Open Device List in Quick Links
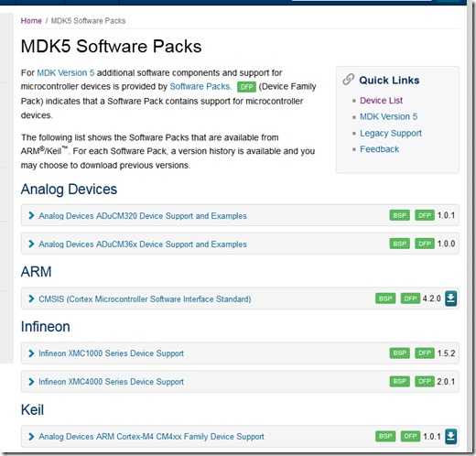The width and height of the screenshot is (476, 456). pyautogui.click(x=381, y=101)
